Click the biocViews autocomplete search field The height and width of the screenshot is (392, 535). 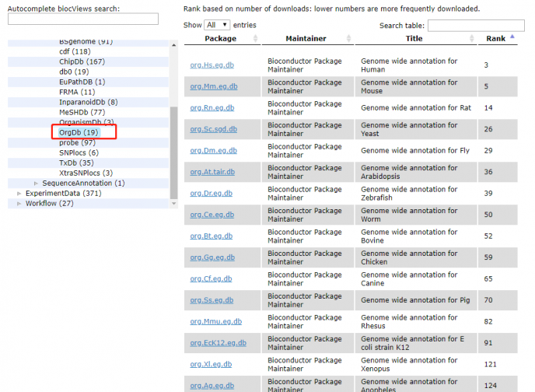pyautogui.click(x=82, y=19)
